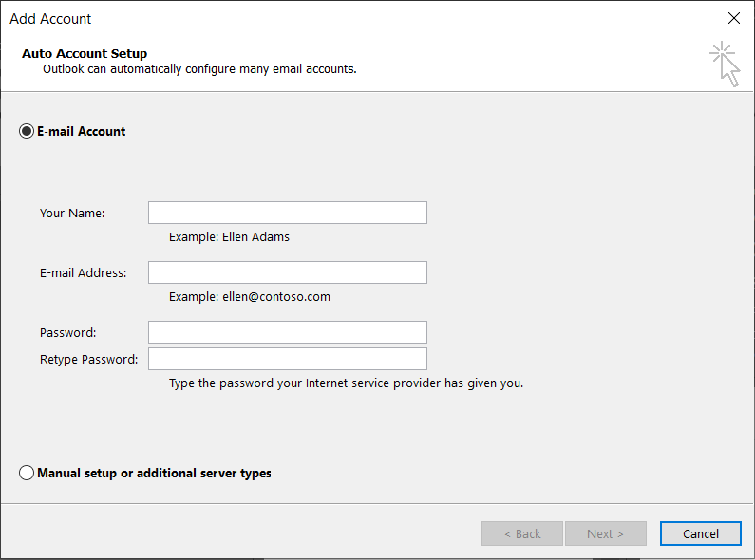
Task: Click the Internet service provider password hint
Action: [347, 383]
